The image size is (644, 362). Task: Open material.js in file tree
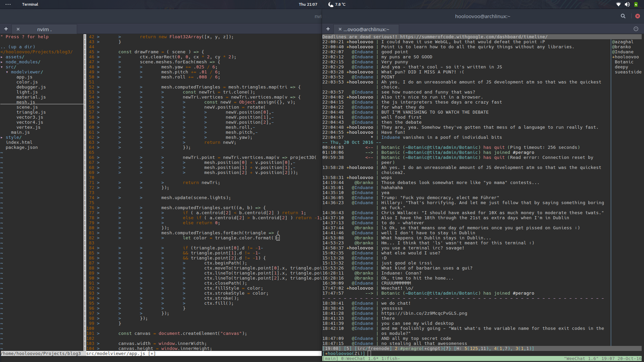click(31, 97)
